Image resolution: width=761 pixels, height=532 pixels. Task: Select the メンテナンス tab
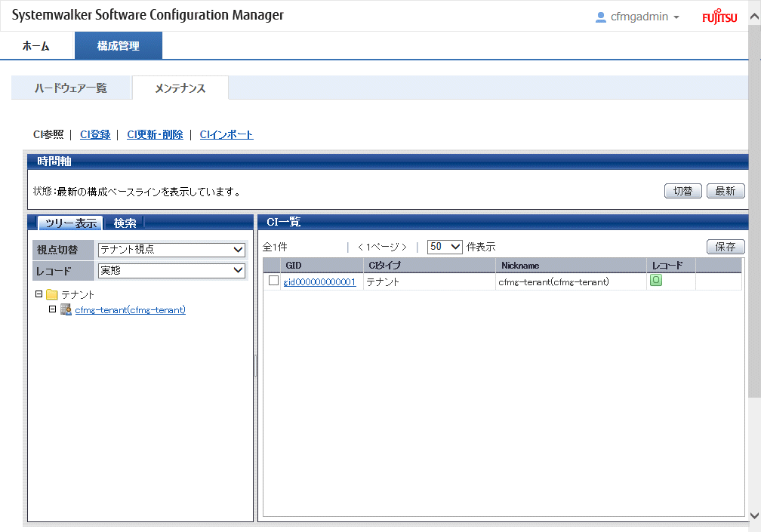tap(180, 88)
